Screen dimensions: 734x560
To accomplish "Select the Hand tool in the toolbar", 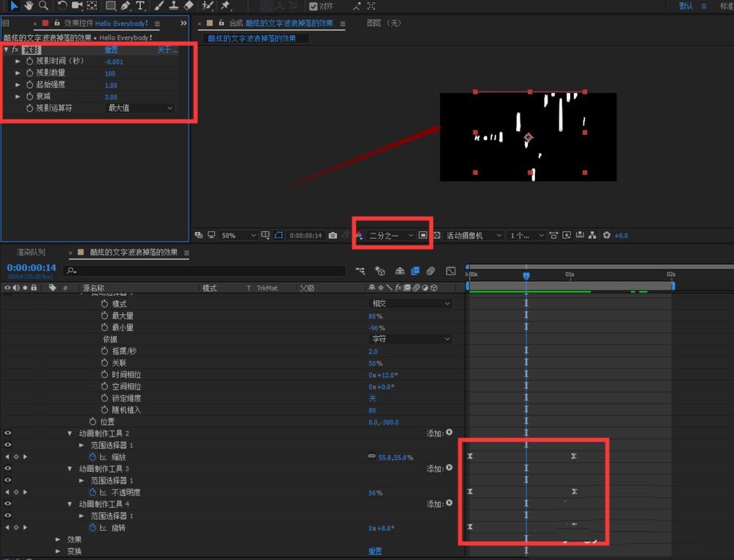I will click(29, 6).
